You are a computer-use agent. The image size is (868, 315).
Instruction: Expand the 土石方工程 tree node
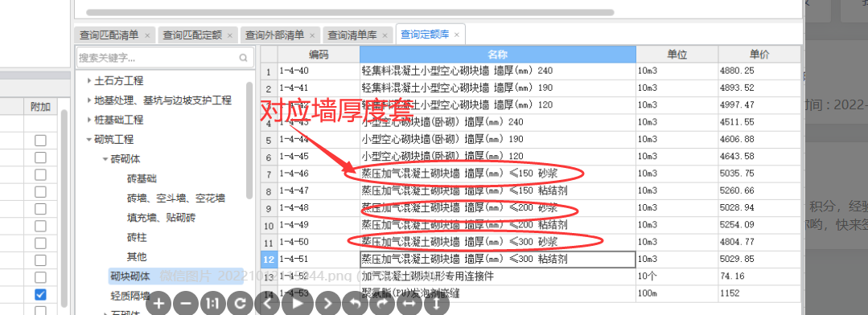(x=89, y=80)
